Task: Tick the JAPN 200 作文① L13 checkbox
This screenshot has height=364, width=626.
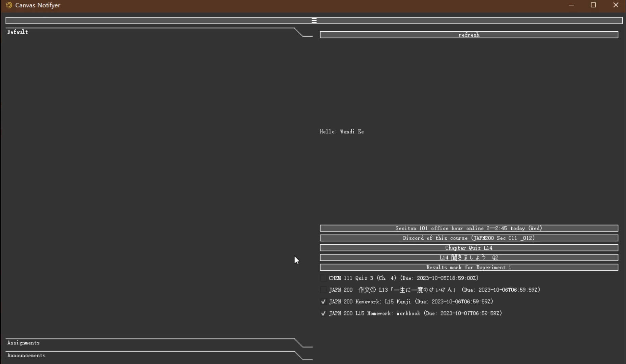Action: [323, 290]
